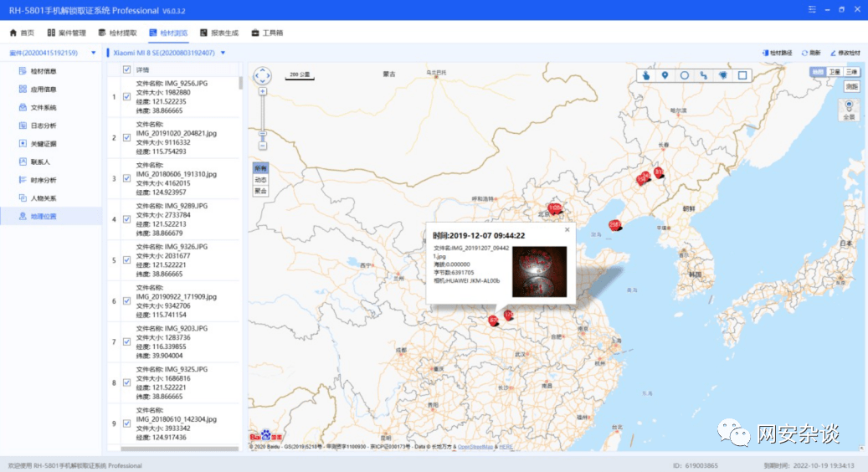Uncheck the checkbox for IMG_9256.JPG

126,97
